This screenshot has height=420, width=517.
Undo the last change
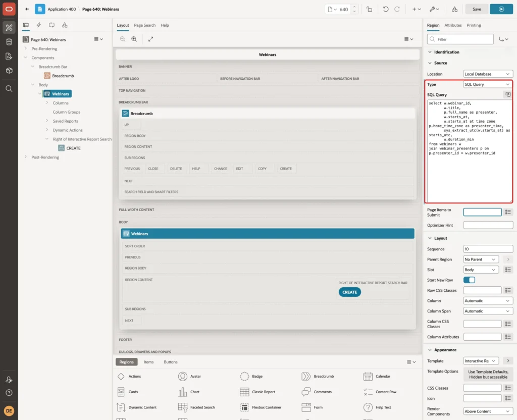click(385, 9)
